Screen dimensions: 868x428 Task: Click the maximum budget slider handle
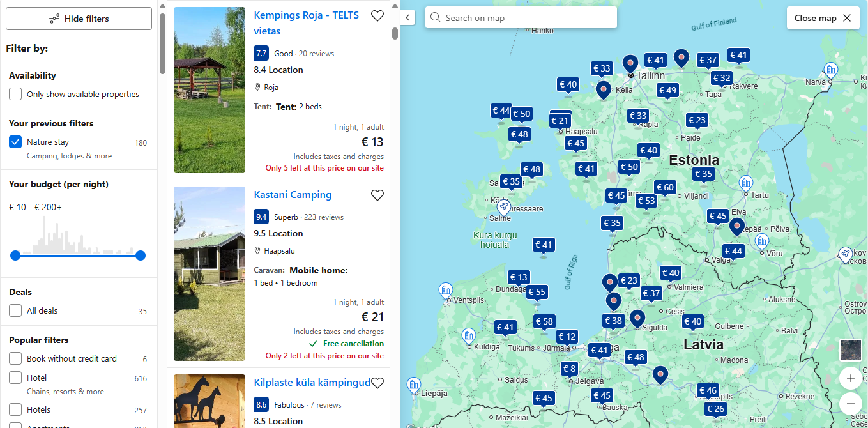tap(141, 256)
